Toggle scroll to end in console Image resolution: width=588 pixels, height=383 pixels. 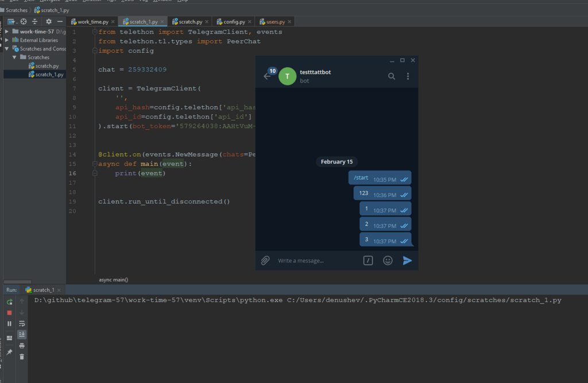click(x=22, y=334)
